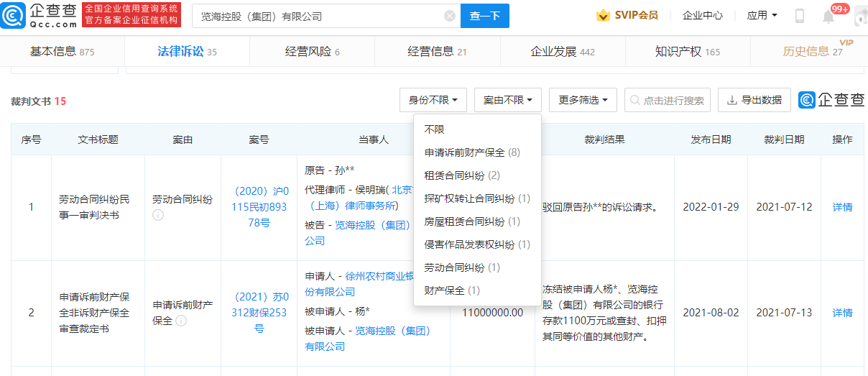Collapse the 案由不限 dropdown
868x376 pixels.
tap(508, 100)
